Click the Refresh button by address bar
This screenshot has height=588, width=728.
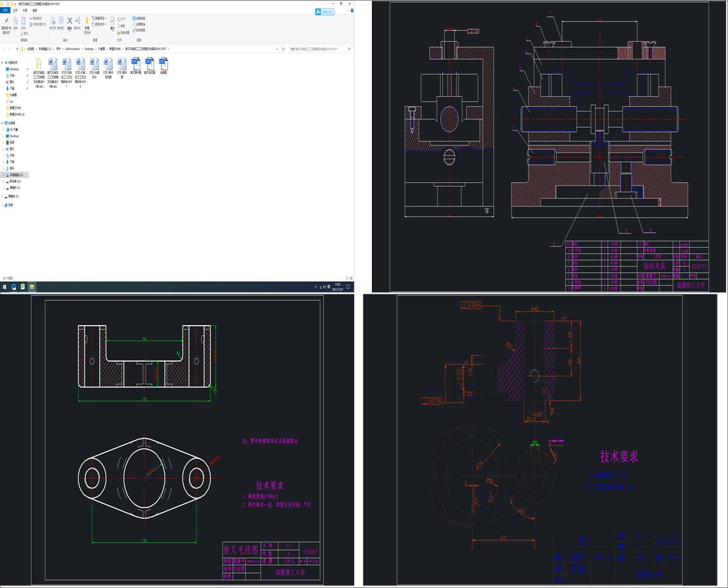[283, 49]
